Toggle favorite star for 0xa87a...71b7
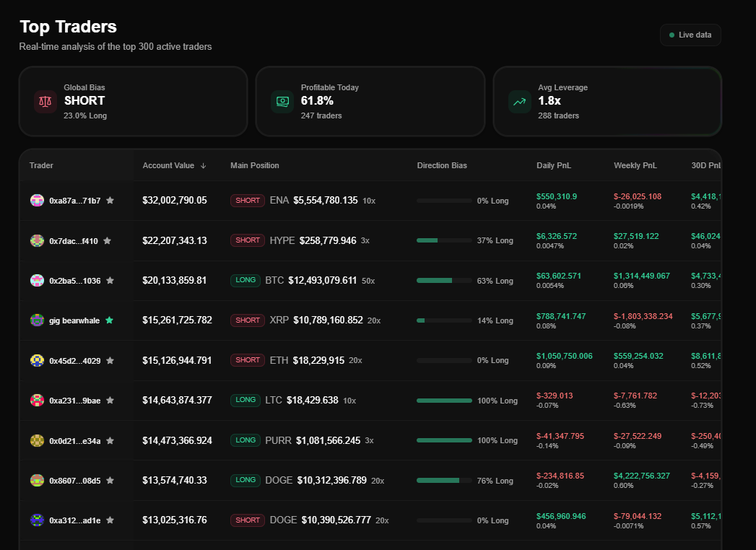This screenshot has height=550, width=756. (110, 201)
